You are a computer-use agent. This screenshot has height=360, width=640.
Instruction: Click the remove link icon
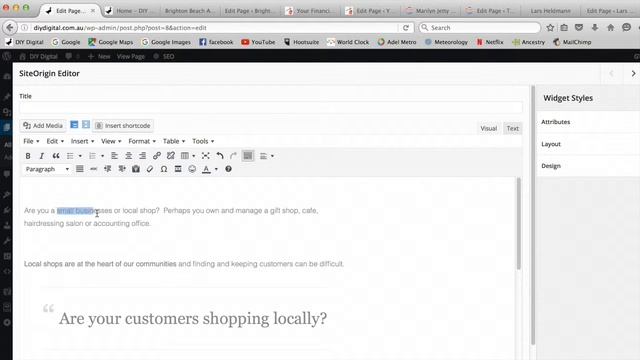pyautogui.click(x=171, y=156)
